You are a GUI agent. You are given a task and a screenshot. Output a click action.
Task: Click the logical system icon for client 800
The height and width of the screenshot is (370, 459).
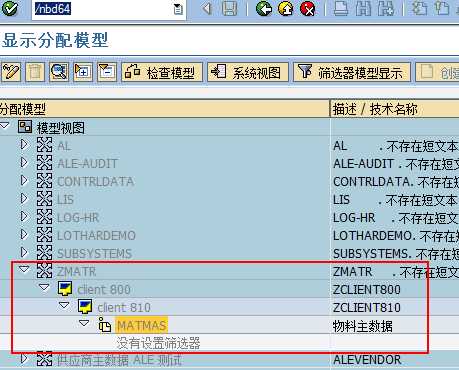pyautogui.click(x=65, y=288)
